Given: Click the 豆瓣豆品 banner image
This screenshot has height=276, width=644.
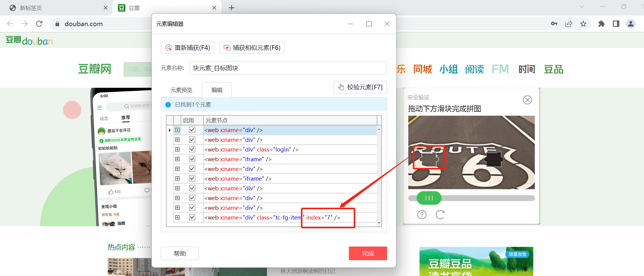Looking at the screenshot, I should pyautogui.click(x=476, y=261).
